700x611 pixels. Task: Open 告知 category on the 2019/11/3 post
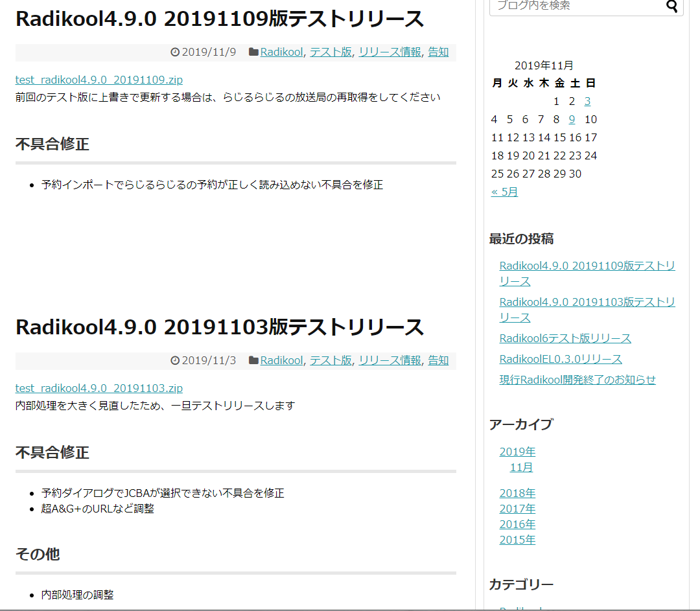[438, 360]
